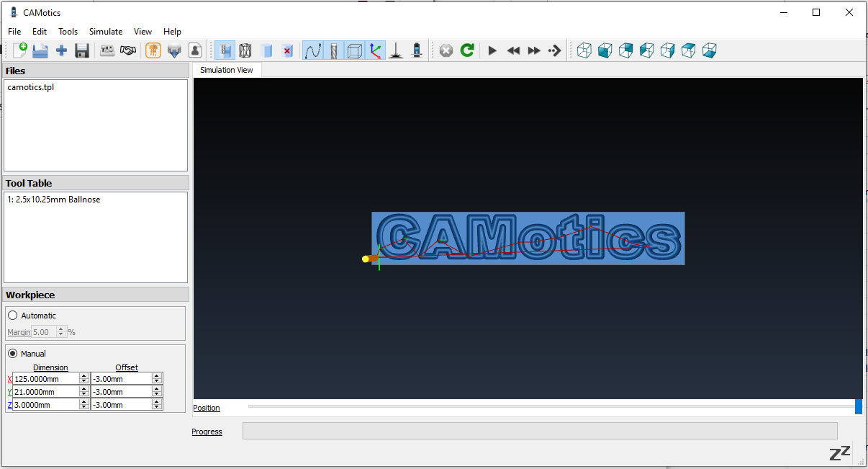Click the Margin percentage spin box

(x=49, y=332)
